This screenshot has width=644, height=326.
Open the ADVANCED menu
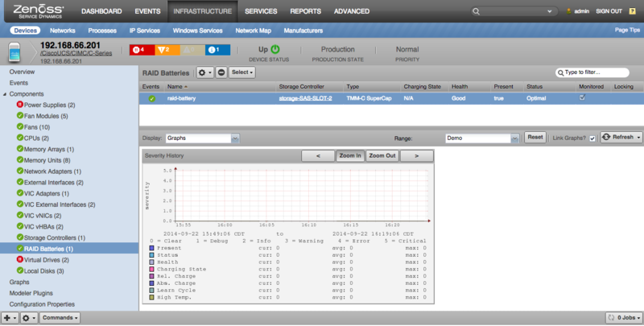pos(352,11)
